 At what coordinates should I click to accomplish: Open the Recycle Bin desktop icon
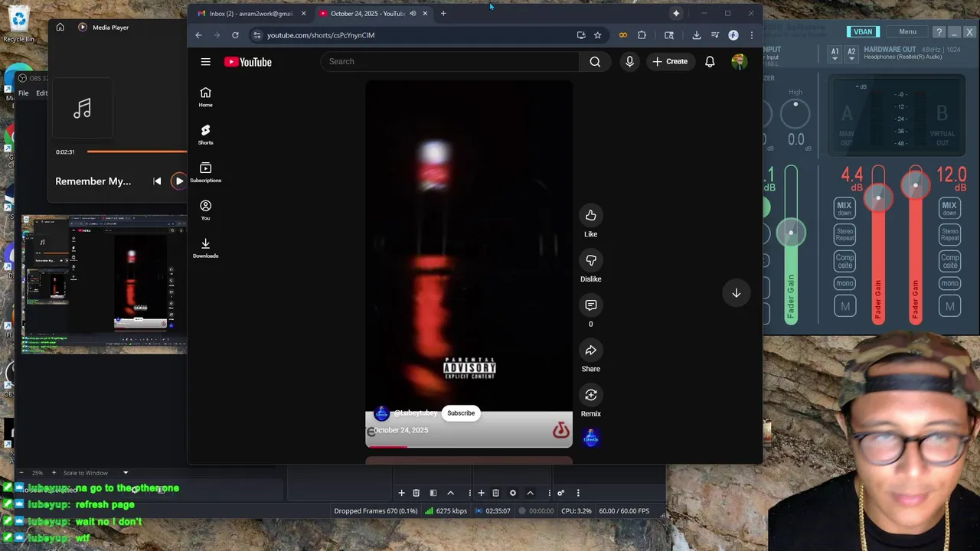coord(18,25)
